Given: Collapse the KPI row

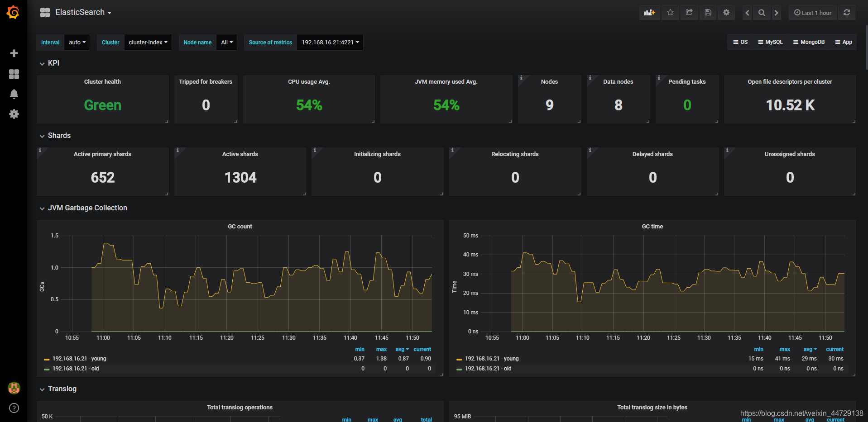Looking at the screenshot, I should click(49, 63).
